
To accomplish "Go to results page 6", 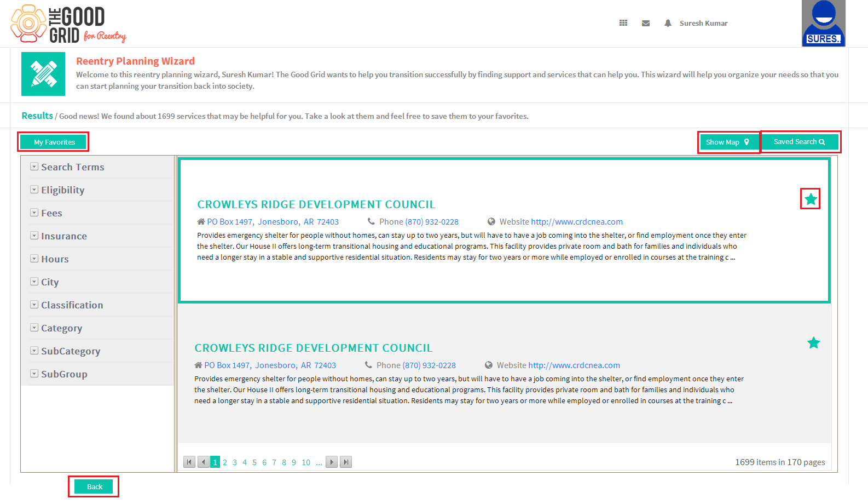I will (x=264, y=462).
